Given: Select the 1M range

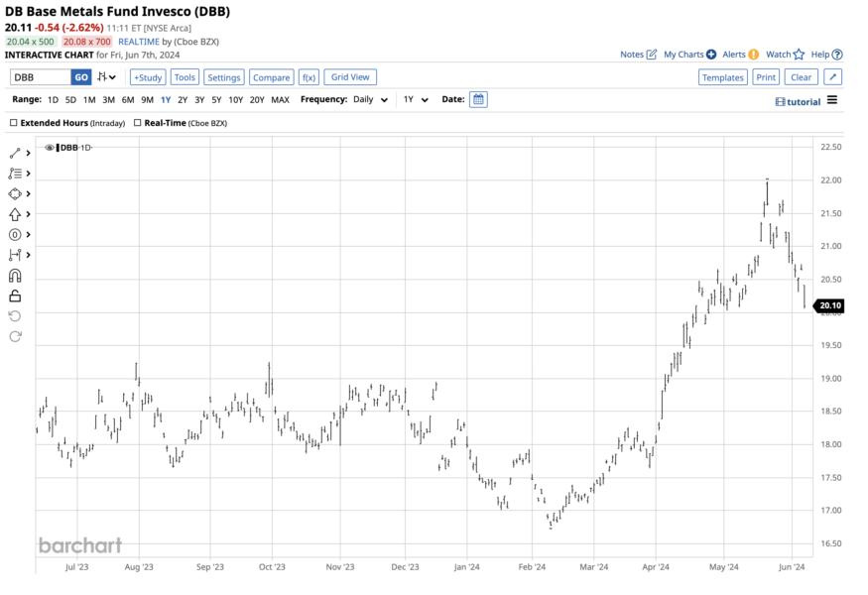Looking at the screenshot, I should [x=89, y=100].
